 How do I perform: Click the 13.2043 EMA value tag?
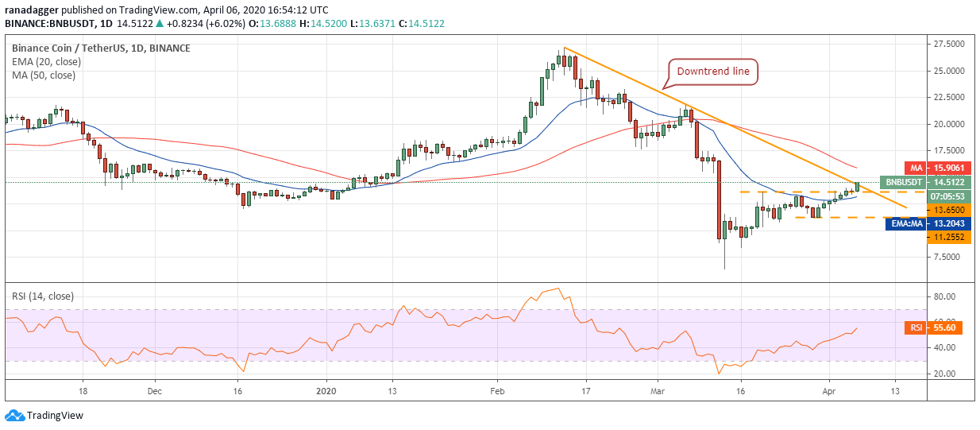(948, 224)
